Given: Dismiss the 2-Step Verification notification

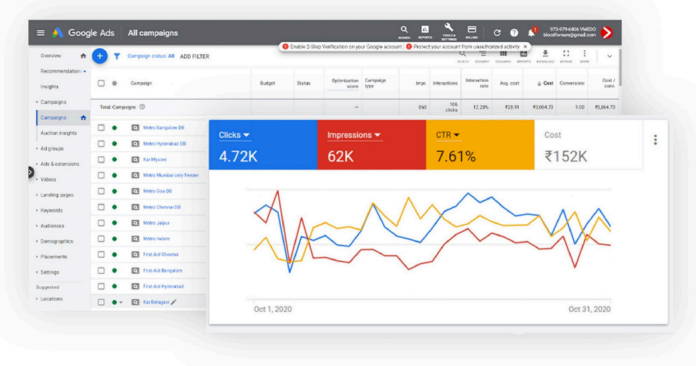Looking at the screenshot, I should click(x=525, y=46).
